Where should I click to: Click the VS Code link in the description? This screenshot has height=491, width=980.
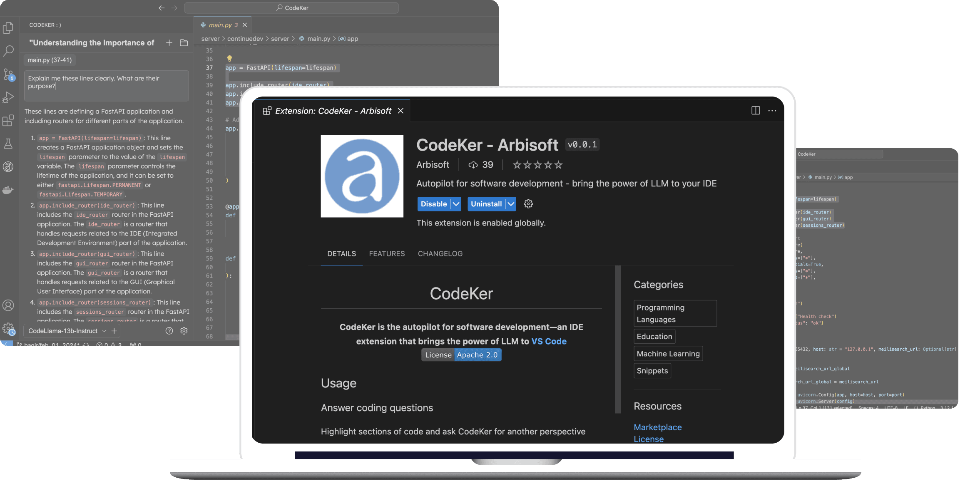pyautogui.click(x=549, y=341)
